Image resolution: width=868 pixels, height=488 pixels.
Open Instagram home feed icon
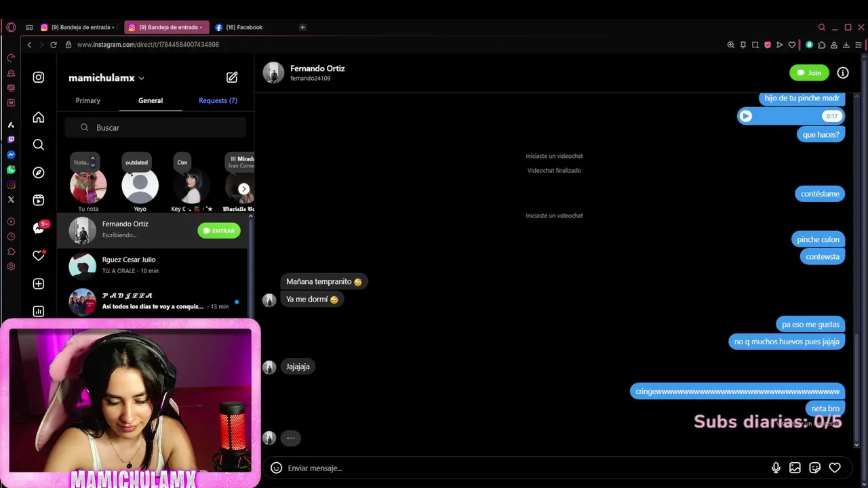[x=39, y=117]
